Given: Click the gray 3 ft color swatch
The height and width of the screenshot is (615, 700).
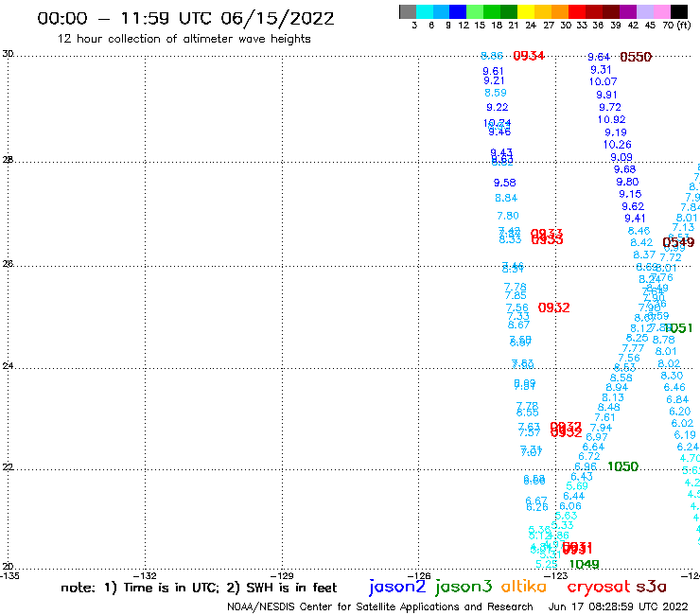Looking at the screenshot, I should 408,11.
